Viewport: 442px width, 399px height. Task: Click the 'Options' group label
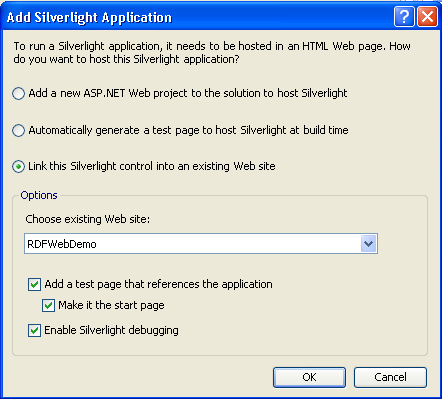tap(39, 195)
